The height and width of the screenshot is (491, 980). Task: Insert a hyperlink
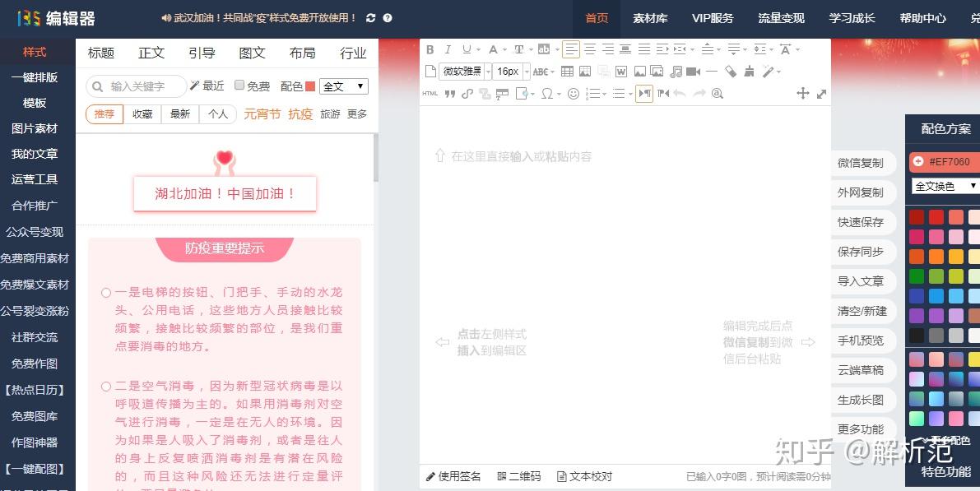[x=467, y=94]
